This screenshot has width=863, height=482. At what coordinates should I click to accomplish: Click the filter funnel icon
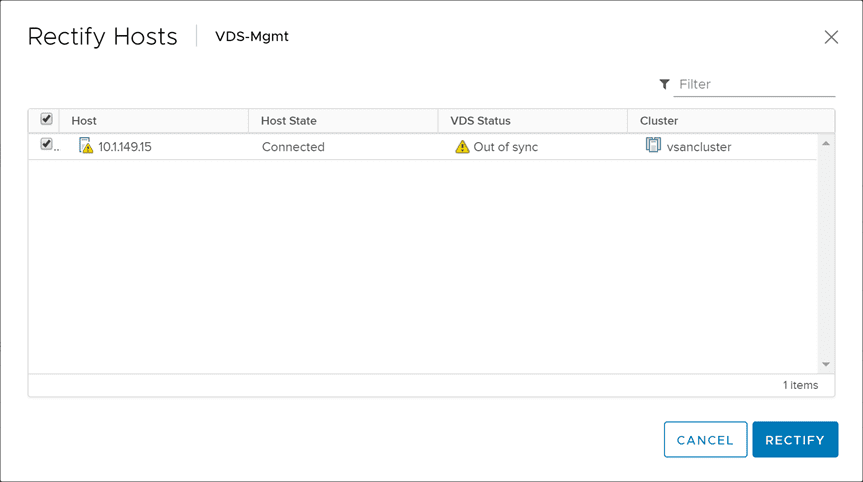[x=665, y=85]
